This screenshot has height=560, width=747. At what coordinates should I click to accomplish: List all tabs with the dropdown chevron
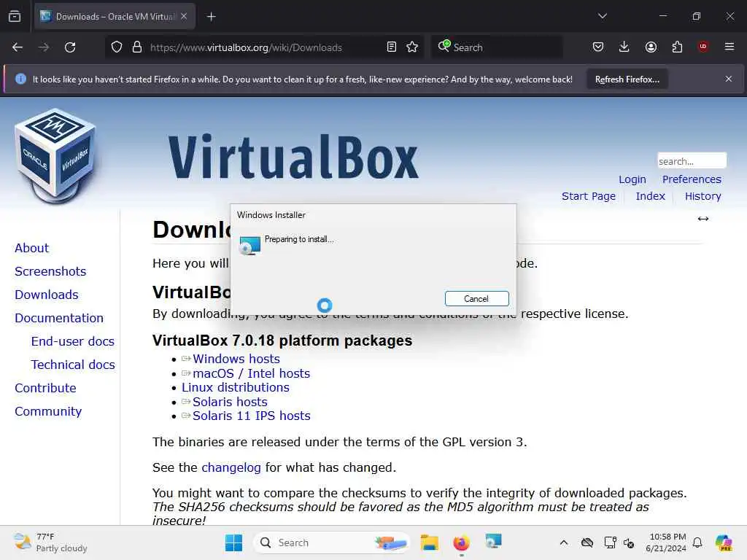pyautogui.click(x=602, y=16)
